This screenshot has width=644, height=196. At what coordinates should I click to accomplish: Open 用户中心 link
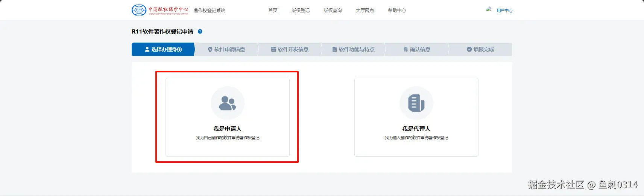point(504,11)
